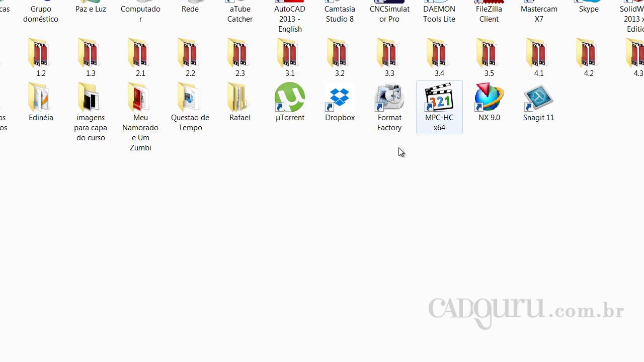The height and width of the screenshot is (362, 644).
Task: Click the 'Rede' label
Action: 190,9
